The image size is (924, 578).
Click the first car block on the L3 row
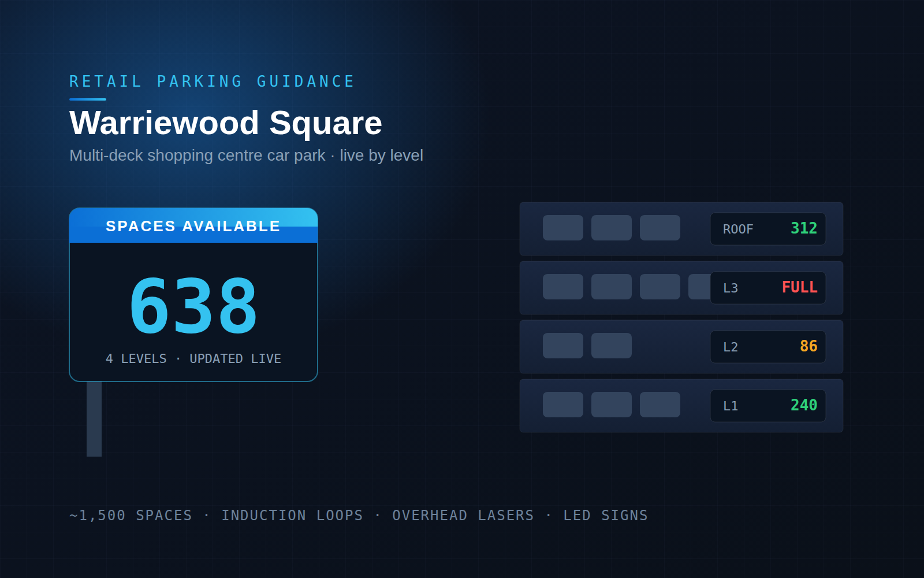(x=563, y=287)
